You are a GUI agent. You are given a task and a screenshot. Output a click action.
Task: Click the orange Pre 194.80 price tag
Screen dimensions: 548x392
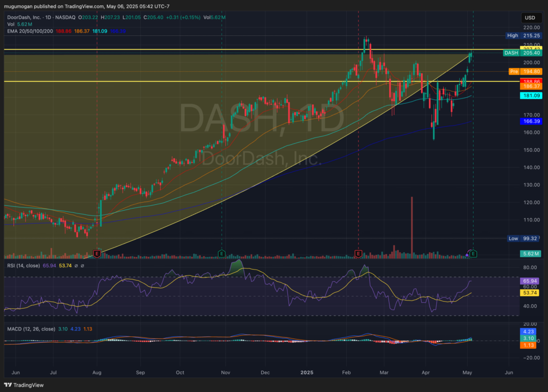click(x=526, y=71)
